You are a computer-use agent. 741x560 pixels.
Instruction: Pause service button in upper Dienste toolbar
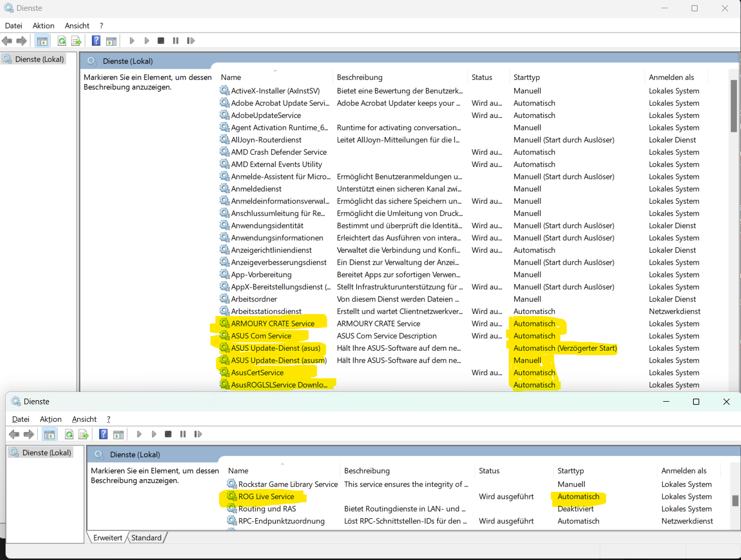pyautogui.click(x=176, y=41)
